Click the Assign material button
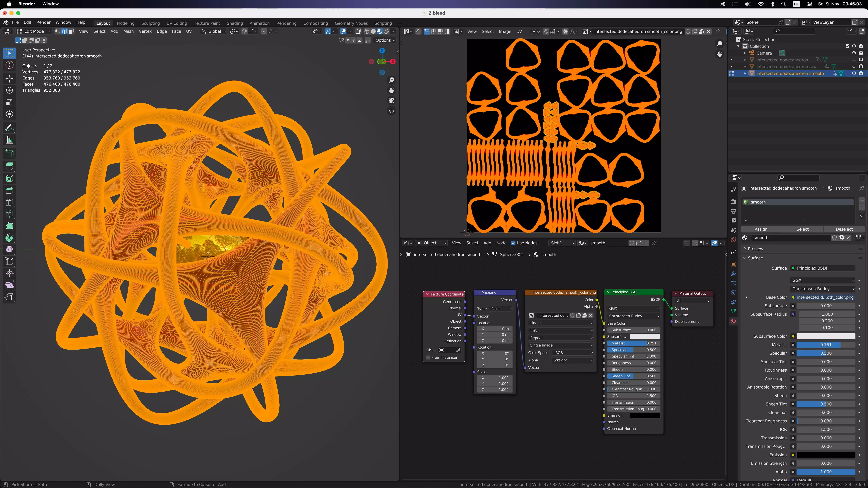This screenshot has height=488, width=868. pyautogui.click(x=761, y=229)
